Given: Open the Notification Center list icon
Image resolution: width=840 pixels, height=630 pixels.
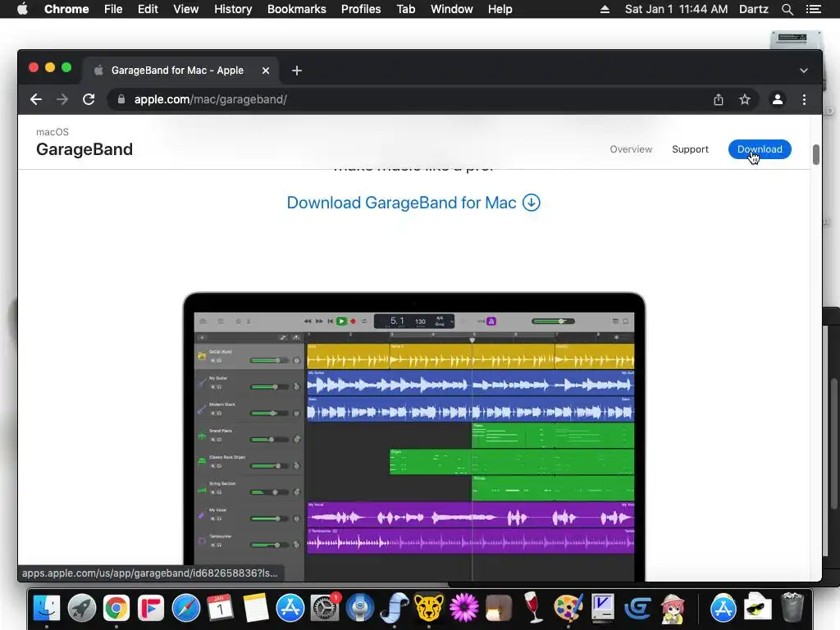Looking at the screenshot, I should (813, 9).
